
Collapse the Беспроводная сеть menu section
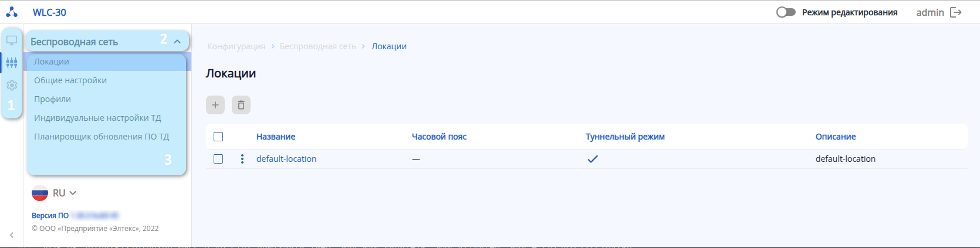[x=177, y=42]
